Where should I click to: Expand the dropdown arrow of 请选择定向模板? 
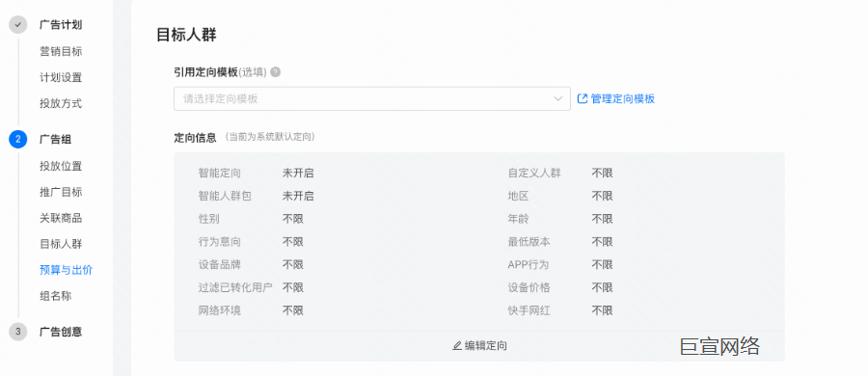click(x=558, y=98)
